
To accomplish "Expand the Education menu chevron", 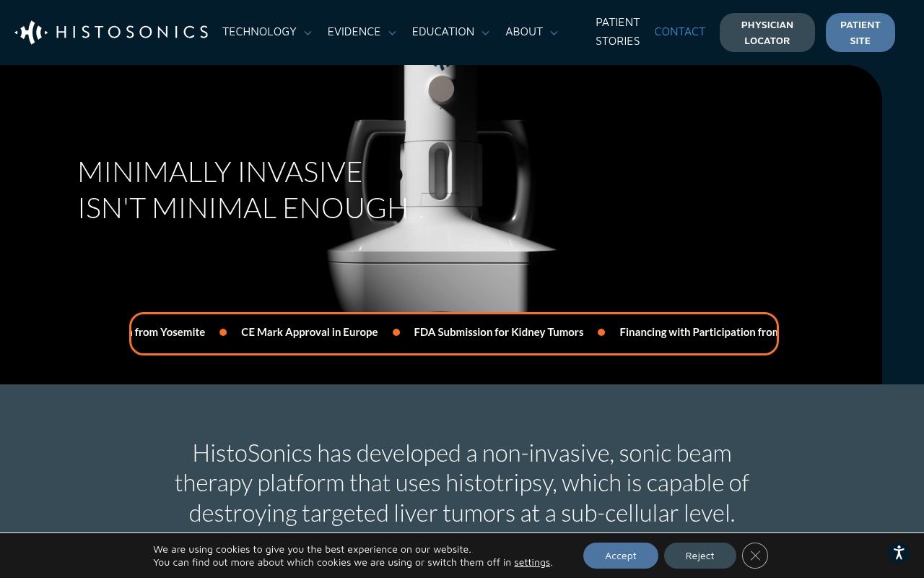I will (485, 33).
